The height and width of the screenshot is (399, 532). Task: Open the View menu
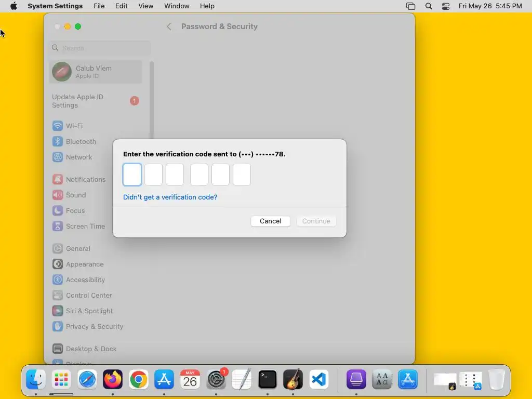point(146,6)
